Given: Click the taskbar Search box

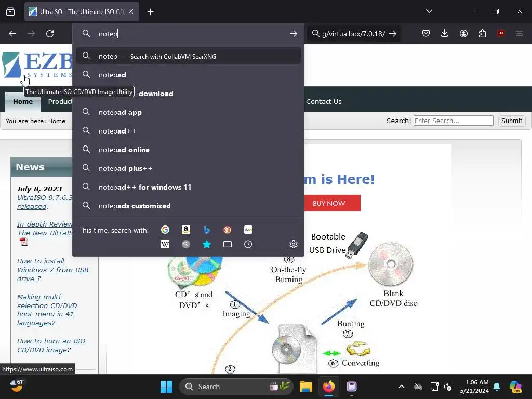Looking at the screenshot, I should click(236, 387).
